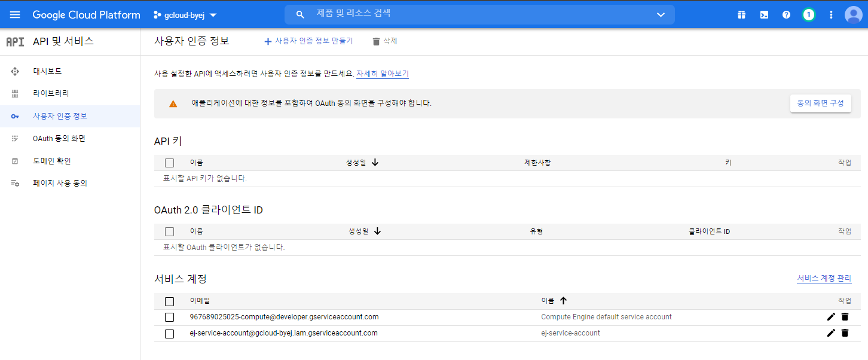
Task: Open the gcloud-byej project selector dropdown
Action: (185, 15)
